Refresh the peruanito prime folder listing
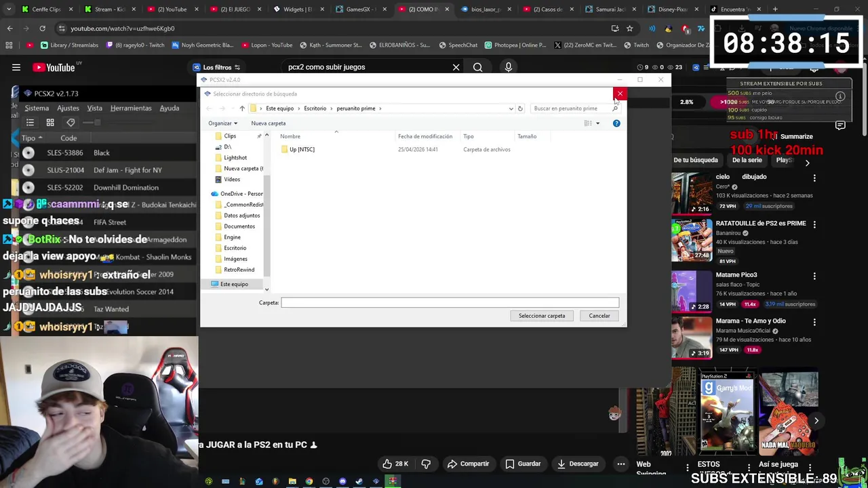The height and width of the screenshot is (488, 868). 520,108
